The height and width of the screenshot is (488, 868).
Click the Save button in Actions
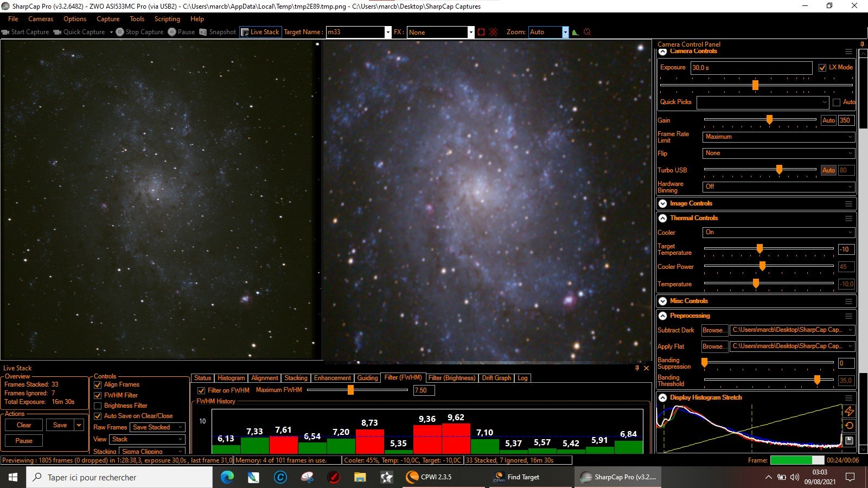tap(60, 425)
